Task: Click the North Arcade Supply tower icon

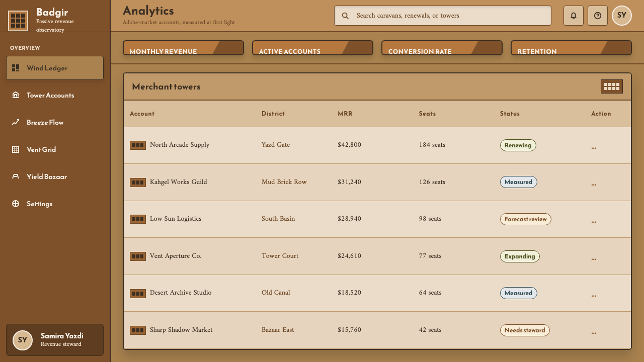Action: (x=138, y=145)
